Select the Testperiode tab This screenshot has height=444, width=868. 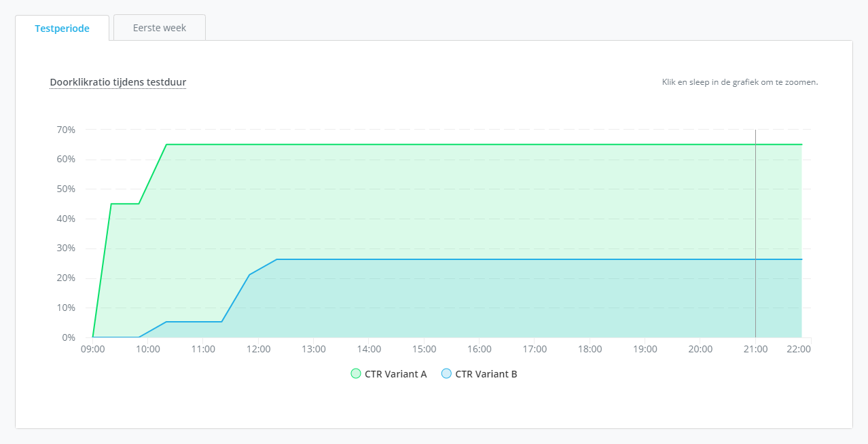(62, 28)
